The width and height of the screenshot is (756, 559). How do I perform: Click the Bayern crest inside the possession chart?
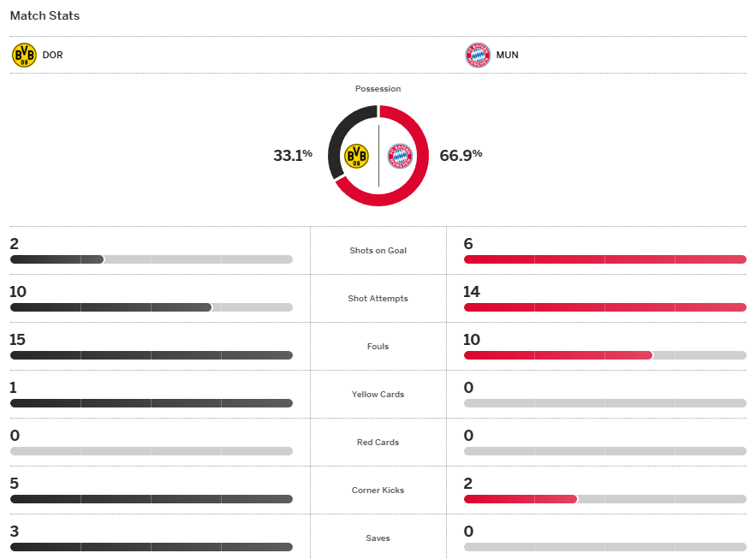400,156
